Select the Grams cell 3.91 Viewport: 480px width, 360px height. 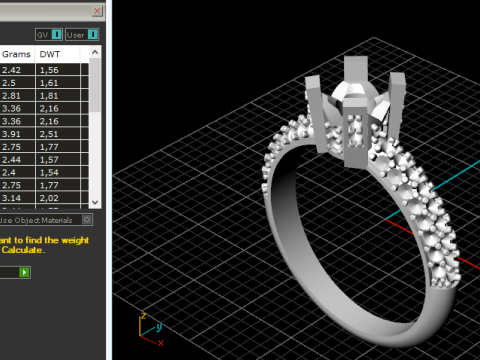[17, 134]
